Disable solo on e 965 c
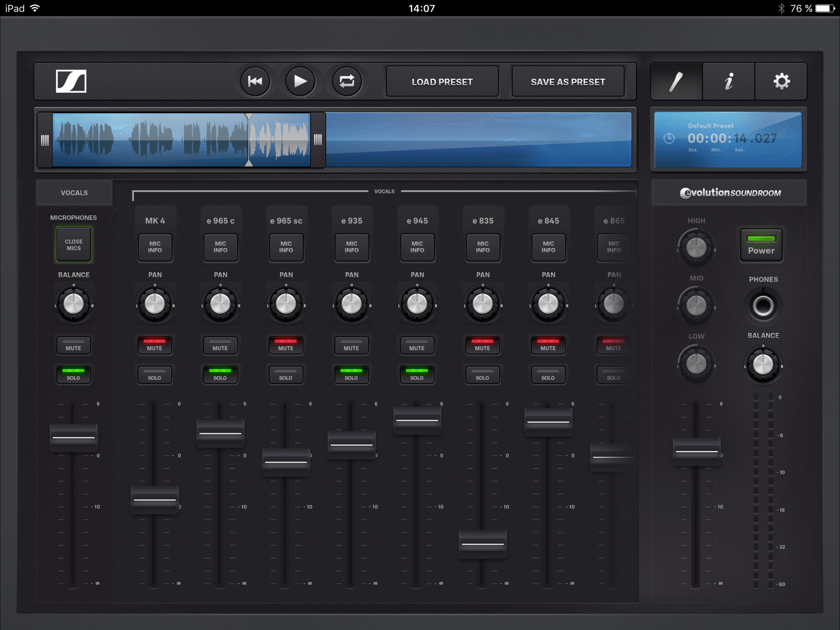This screenshot has width=840, height=630. tap(220, 375)
